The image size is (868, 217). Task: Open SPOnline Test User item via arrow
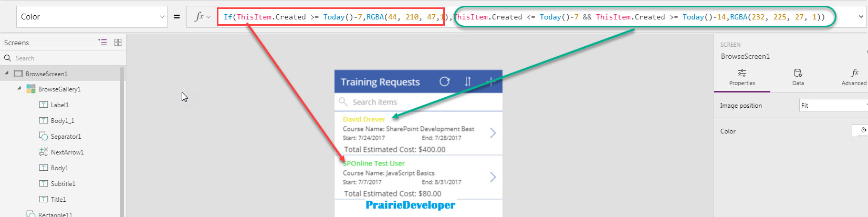(493, 177)
